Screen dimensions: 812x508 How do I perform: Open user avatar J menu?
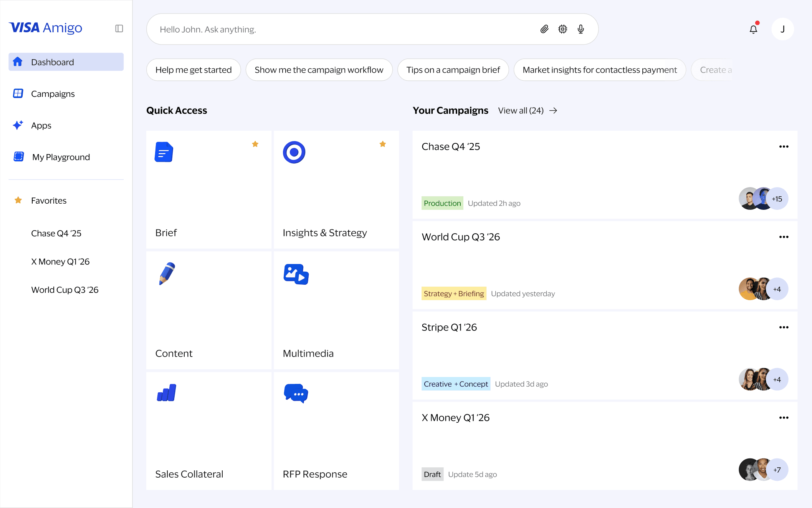pos(782,29)
